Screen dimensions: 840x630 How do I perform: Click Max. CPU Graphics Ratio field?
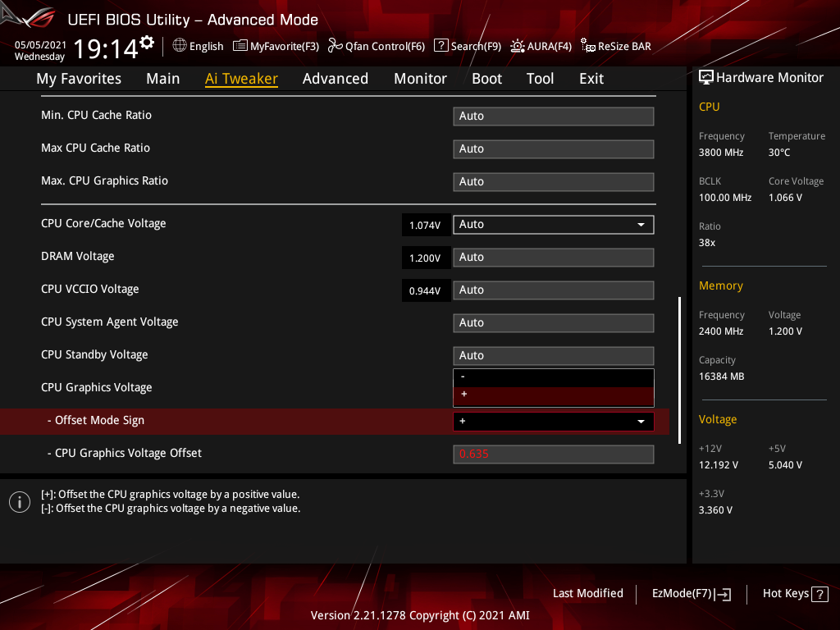(x=554, y=181)
